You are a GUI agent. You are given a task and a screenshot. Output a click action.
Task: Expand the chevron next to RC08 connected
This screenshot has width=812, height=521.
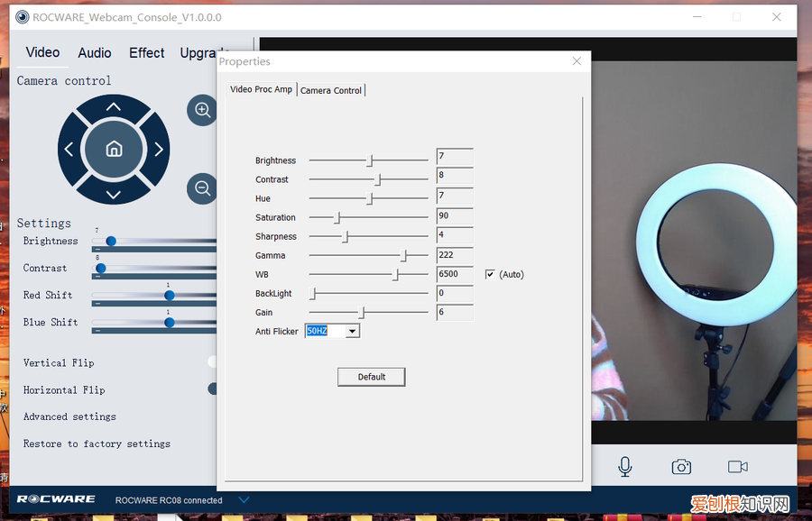point(244,499)
